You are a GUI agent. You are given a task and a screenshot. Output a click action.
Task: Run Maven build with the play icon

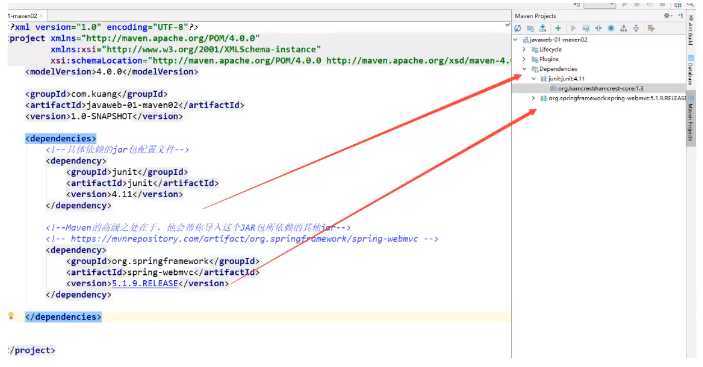tap(573, 28)
